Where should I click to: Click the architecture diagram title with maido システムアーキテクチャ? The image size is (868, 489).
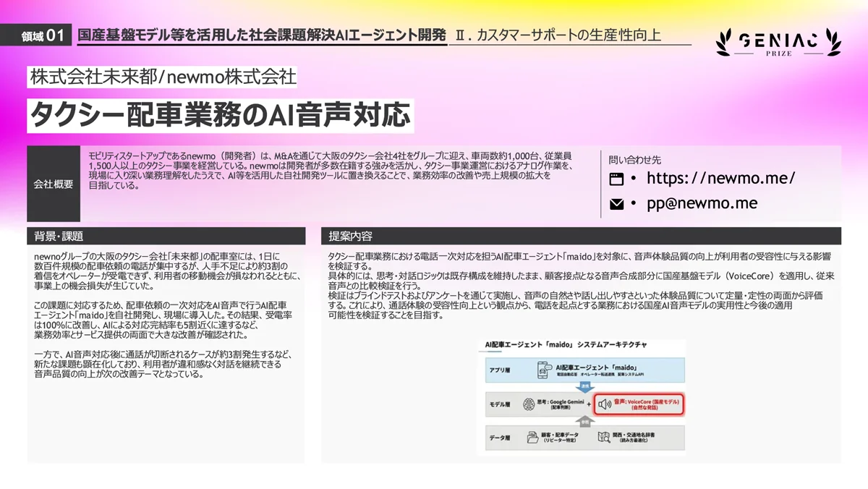(x=566, y=345)
